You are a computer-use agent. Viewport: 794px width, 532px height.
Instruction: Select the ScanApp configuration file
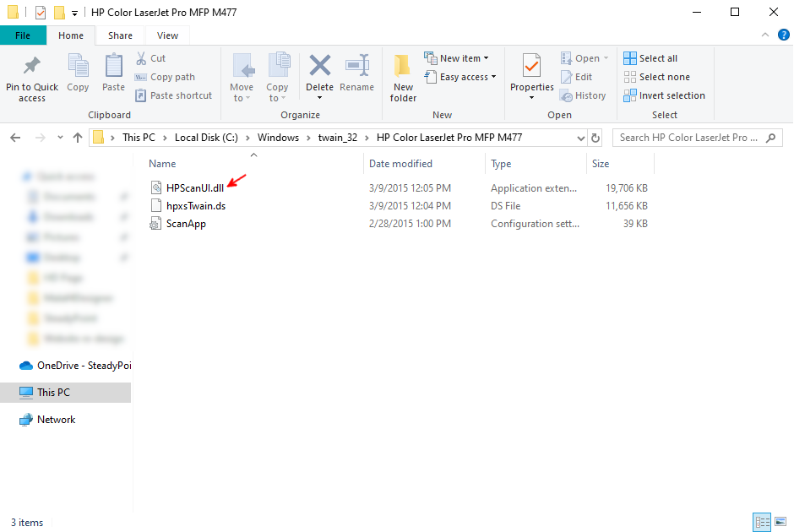pos(186,224)
